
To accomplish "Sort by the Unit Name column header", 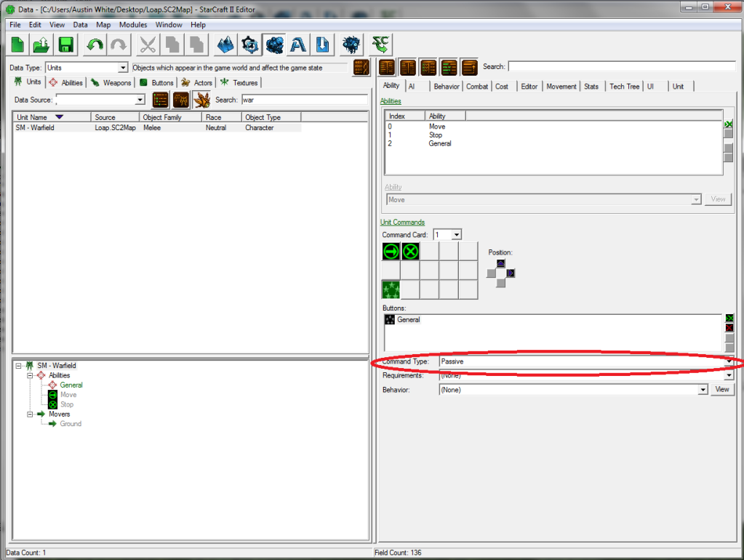I will (52, 117).
